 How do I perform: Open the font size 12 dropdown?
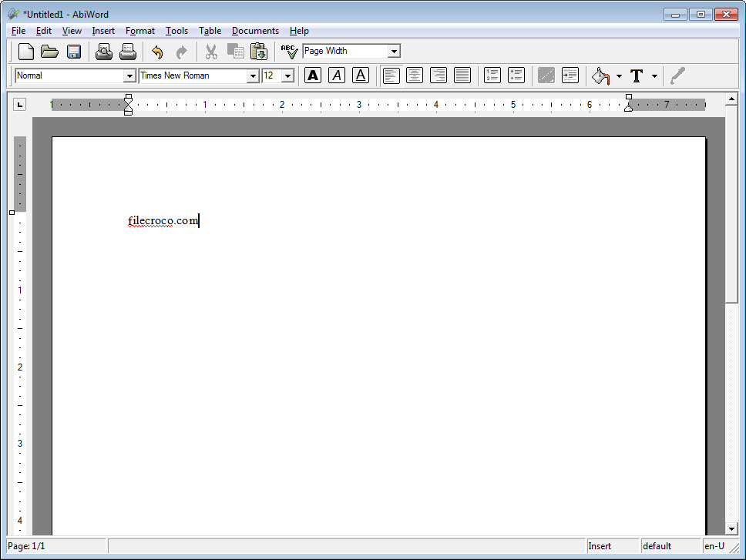[287, 75]
